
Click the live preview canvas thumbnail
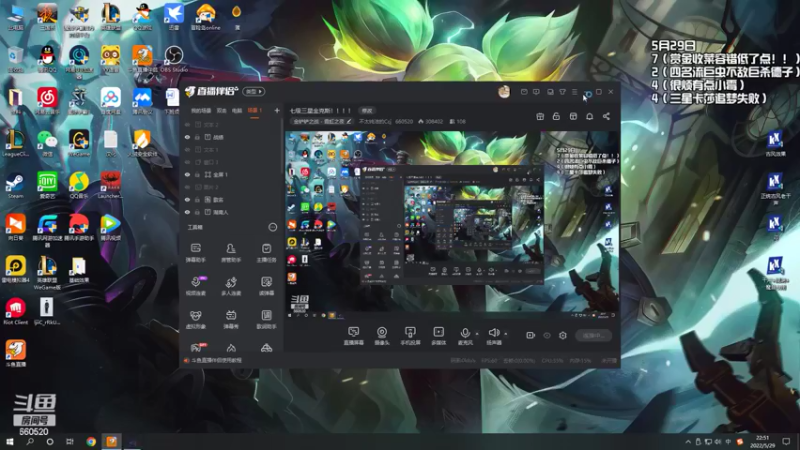tap(453, 225)
